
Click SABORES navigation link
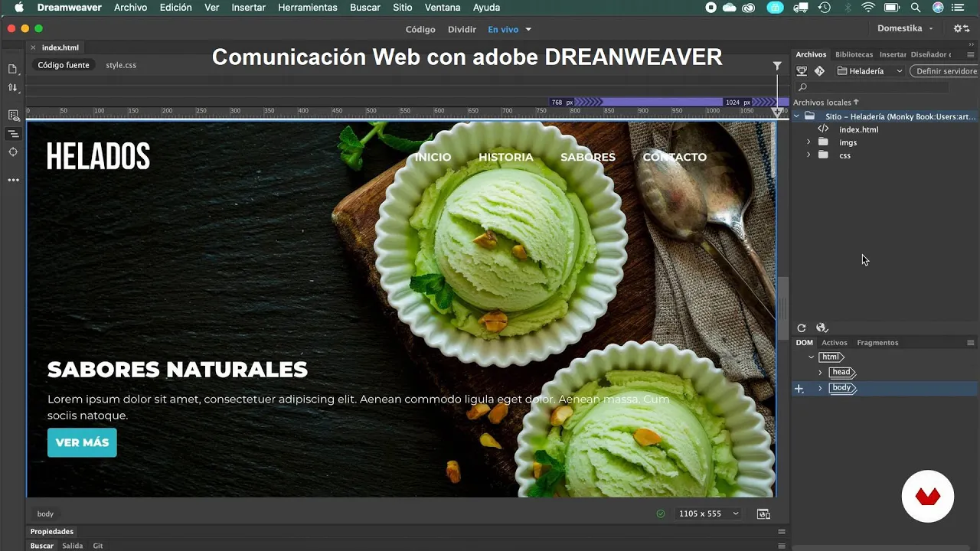(588, 157)
